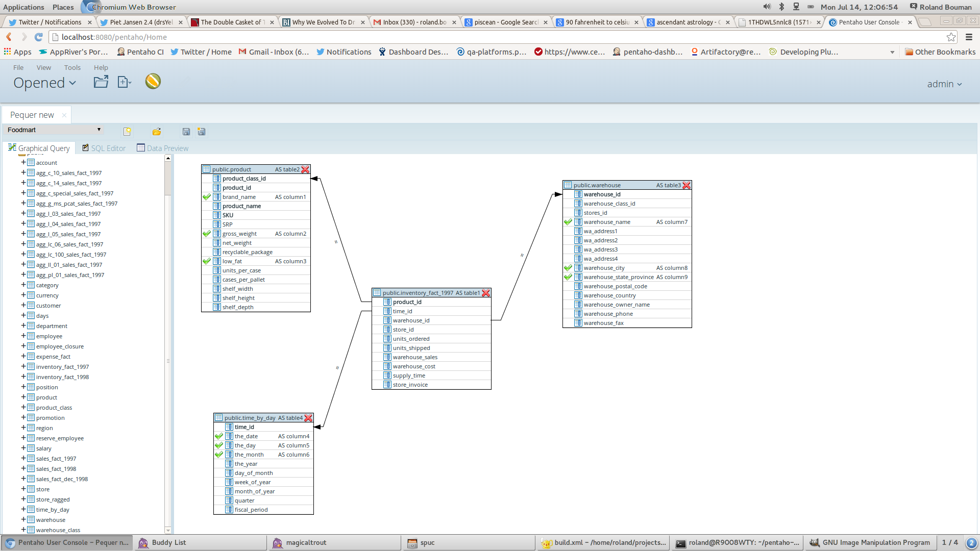Click the create new document icon
The image size is (980, 551).
tap(125, 82)
